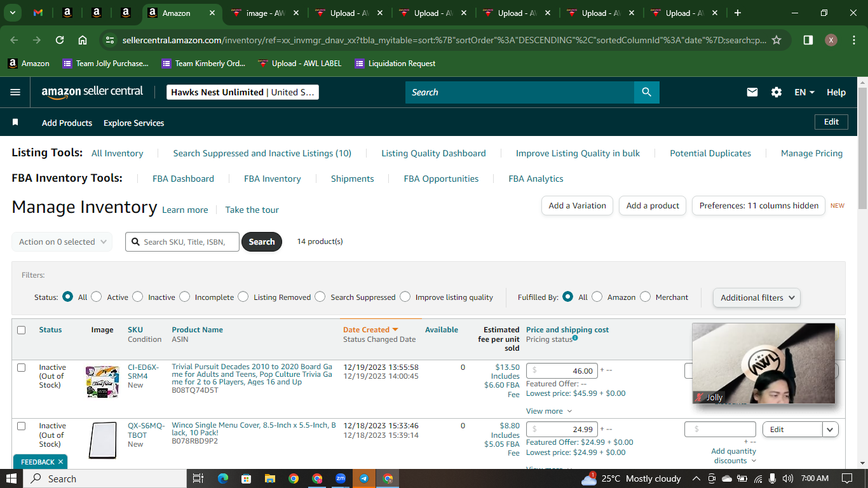
Task: Click the Amazon Seller Central logo
Action: pyautogui.click(x=92, y=92)
